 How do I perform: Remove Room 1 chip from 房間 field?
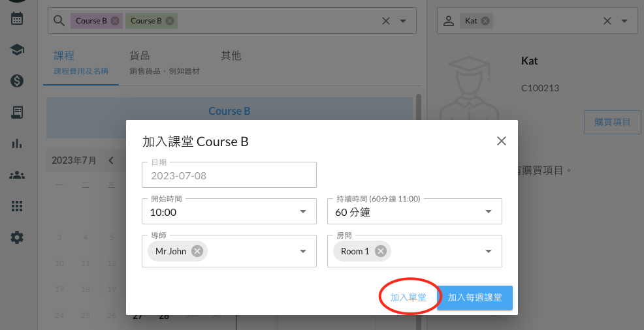pyautogui.click(x=380, y=251)
